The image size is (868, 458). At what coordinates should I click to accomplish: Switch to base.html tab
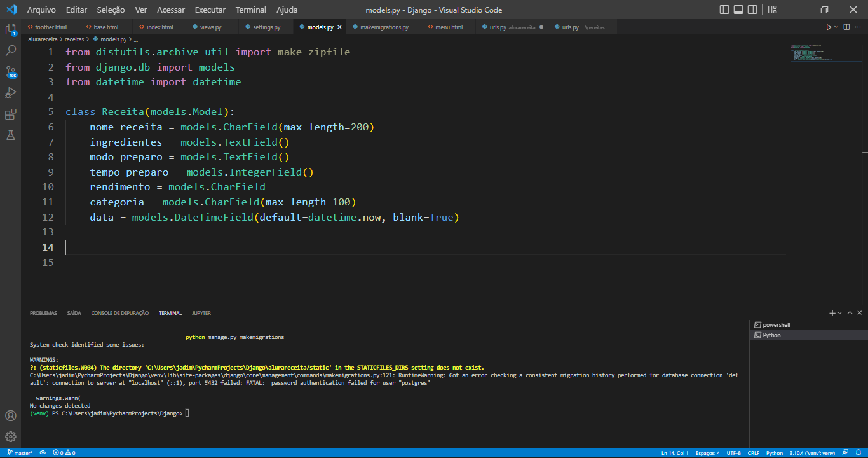[x=105, y=27]
